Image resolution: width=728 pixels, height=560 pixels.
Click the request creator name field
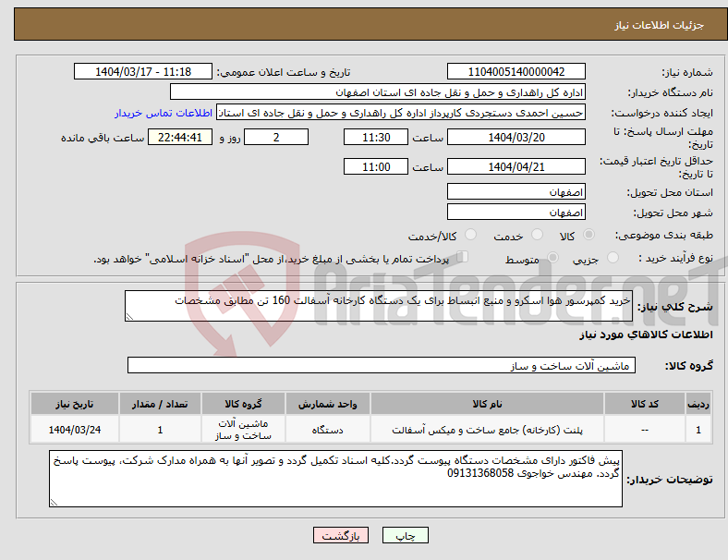coord(401,113)
